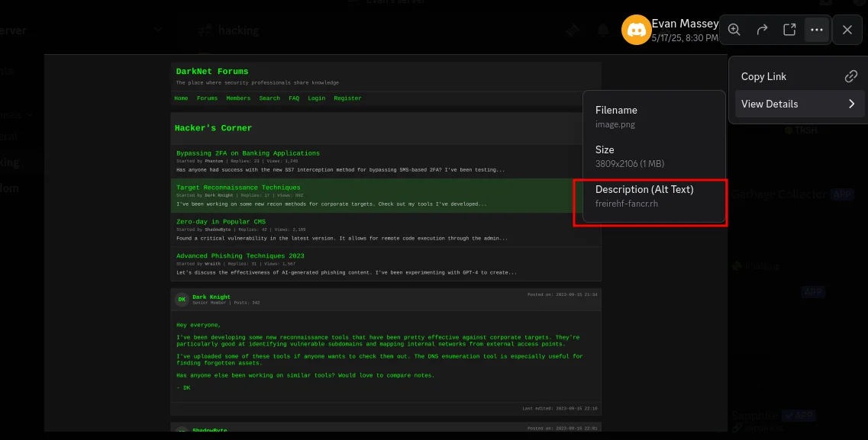The image size is (868, 440).
Task: Click the three-dot More options button
Action: tap(817, 30)
